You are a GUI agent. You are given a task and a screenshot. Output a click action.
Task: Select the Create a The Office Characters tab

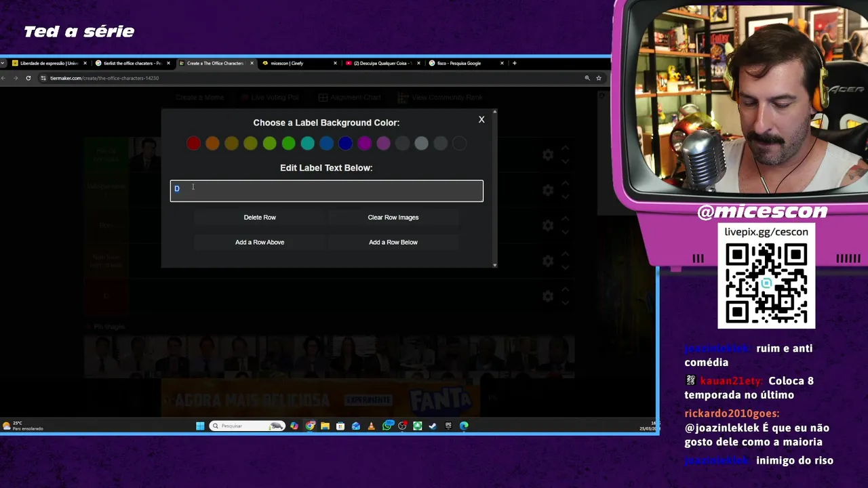pos(216,63)
